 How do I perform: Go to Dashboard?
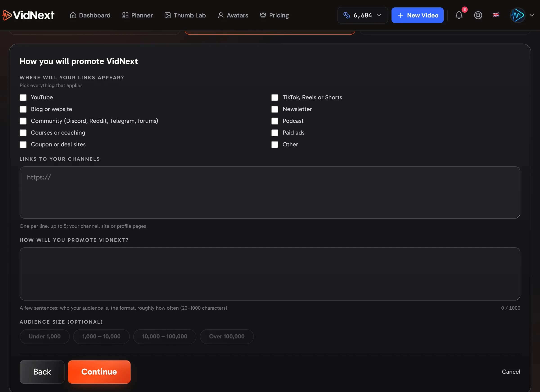coord(90,15)
